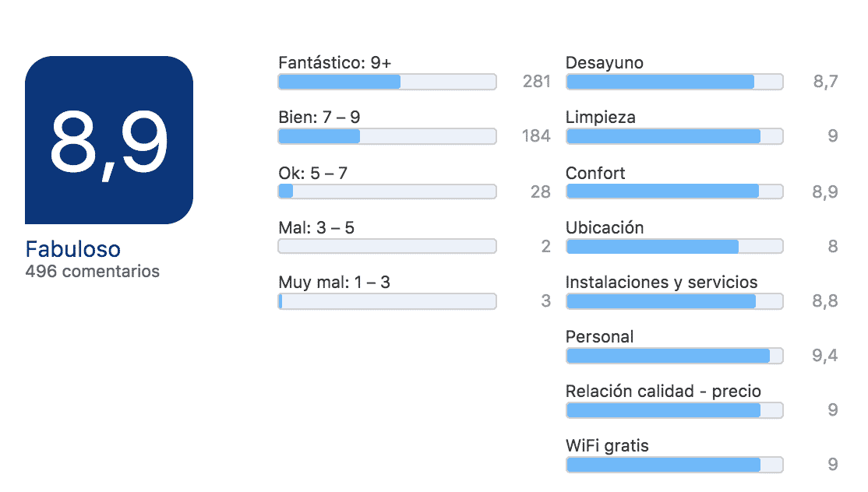The height and width of the screenshot is (492, 868).
Task: Click the Desayuno category label
Action: 605,63
